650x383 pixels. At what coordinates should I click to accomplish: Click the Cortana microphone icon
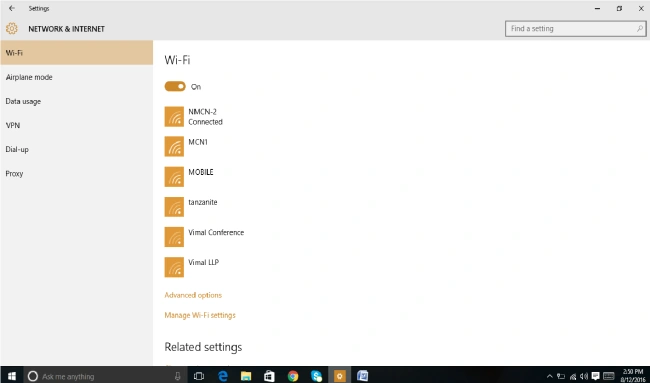click(177, 376)
